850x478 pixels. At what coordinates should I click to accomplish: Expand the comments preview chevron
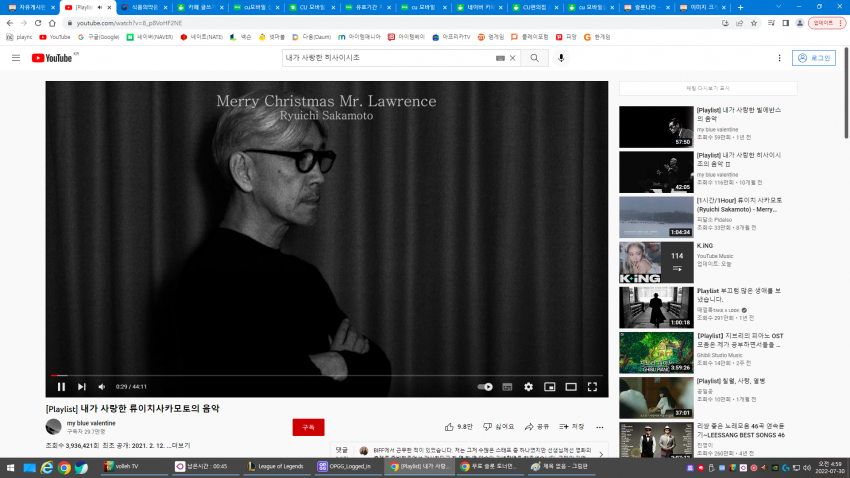601,454
